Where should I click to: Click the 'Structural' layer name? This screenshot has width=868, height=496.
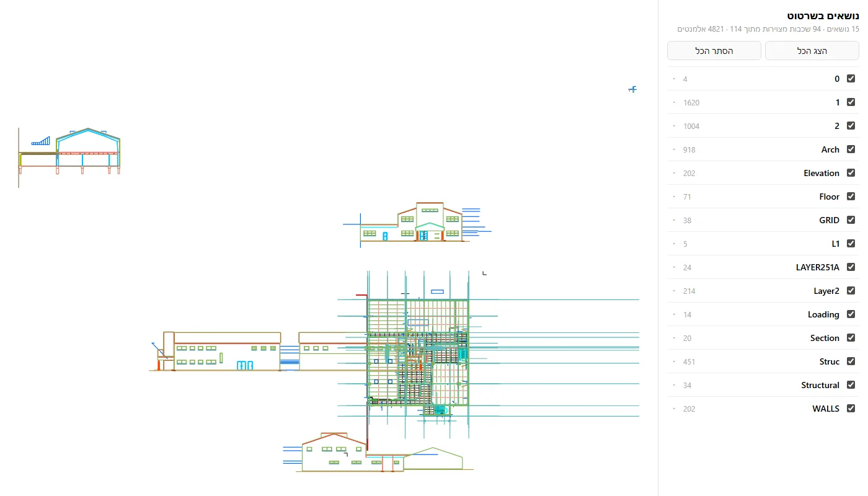[820, 385]
